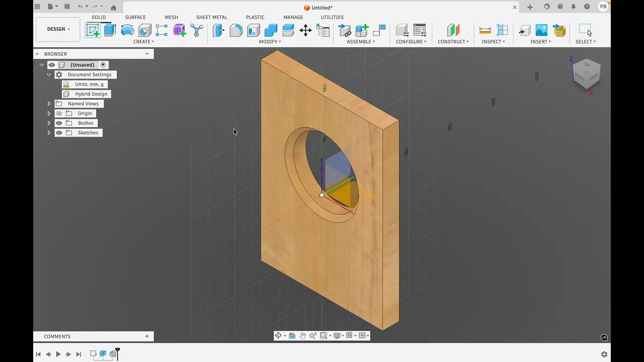Select the Measure tool icon
Viewport: 644px width, 362px height.
click(x=485, y=30)
